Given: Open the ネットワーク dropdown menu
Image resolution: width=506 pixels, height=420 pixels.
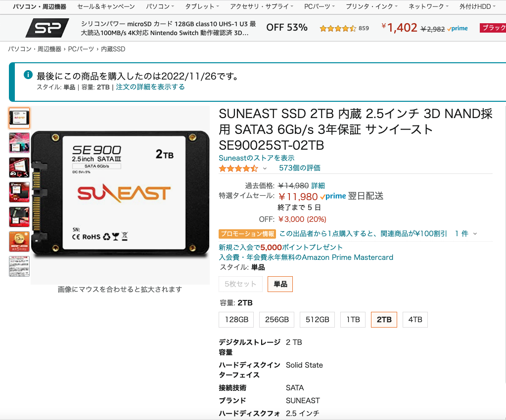Looking at the screenshot, I should pos(428,6).
